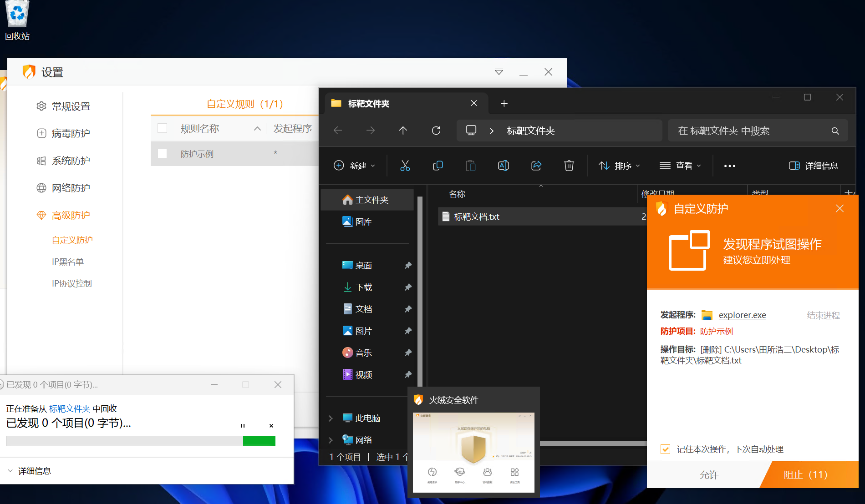
Task: Unpin 音乐 from quick access
Action: (408, 353)
